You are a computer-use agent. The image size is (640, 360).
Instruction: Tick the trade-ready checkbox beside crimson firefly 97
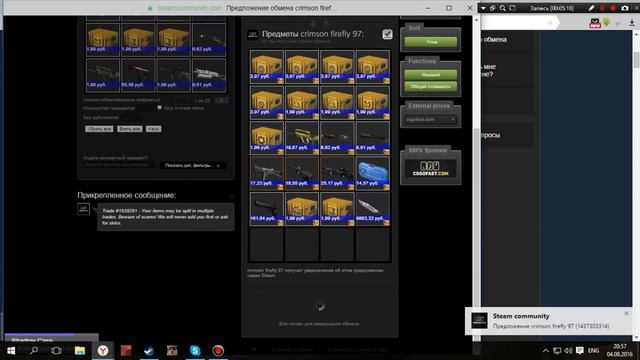(x=387, y=34)
